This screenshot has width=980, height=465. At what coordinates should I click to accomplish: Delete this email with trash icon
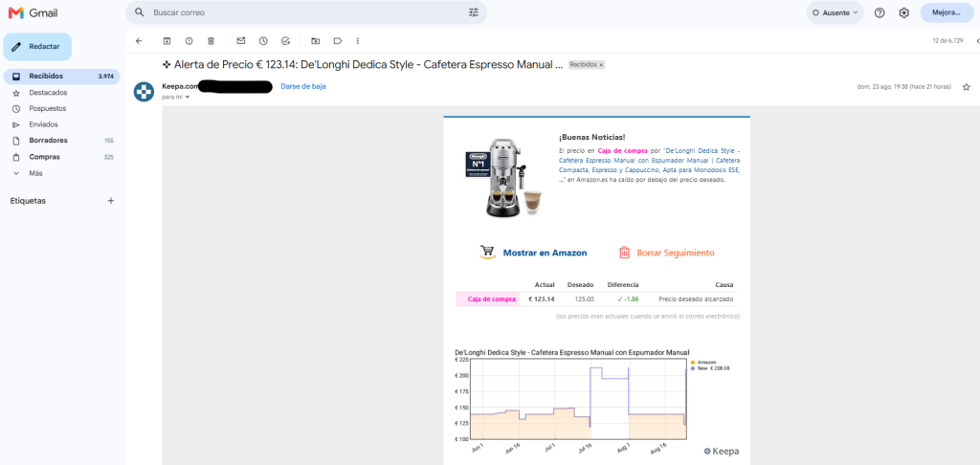212,41
